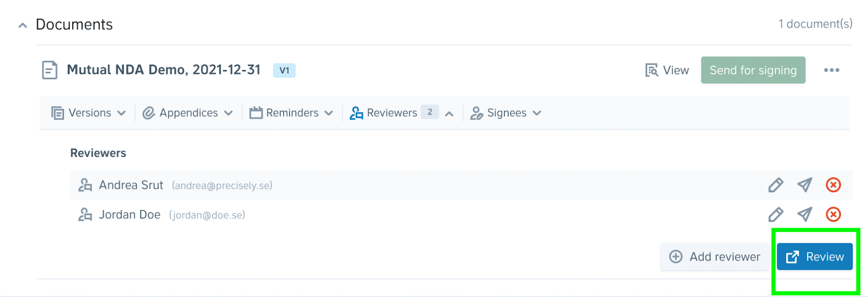Open the Review button
The image size is (868, 303).
[x=814, y=257]
